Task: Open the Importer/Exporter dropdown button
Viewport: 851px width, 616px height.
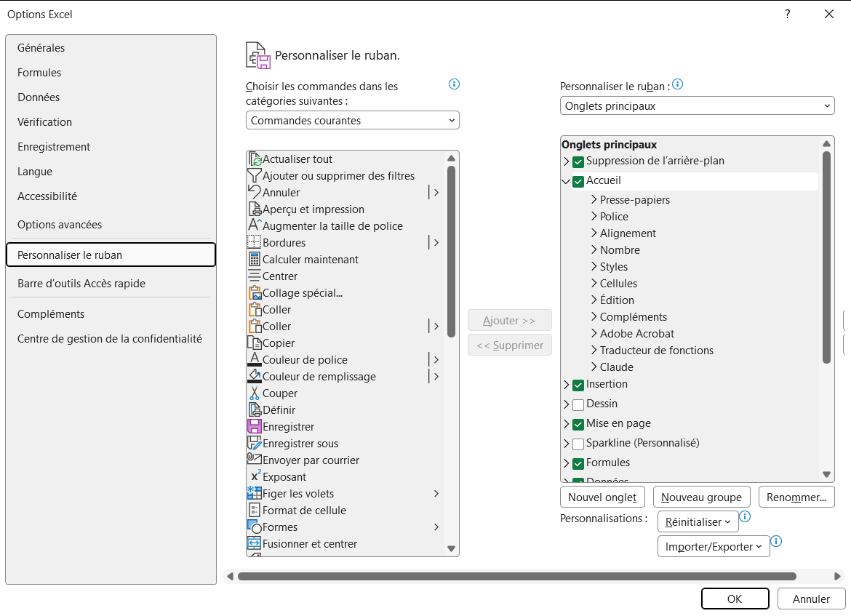Action: coord(713,546)
